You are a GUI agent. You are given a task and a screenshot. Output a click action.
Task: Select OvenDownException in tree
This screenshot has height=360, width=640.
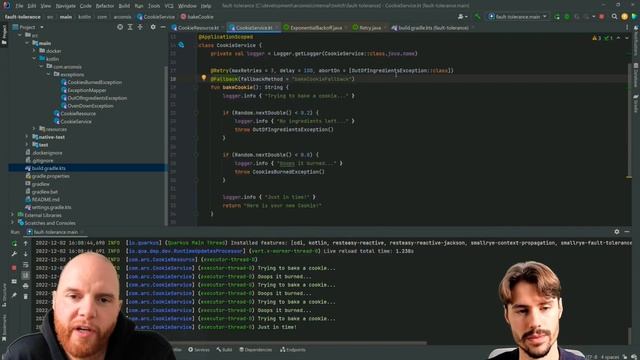[87, 106]
